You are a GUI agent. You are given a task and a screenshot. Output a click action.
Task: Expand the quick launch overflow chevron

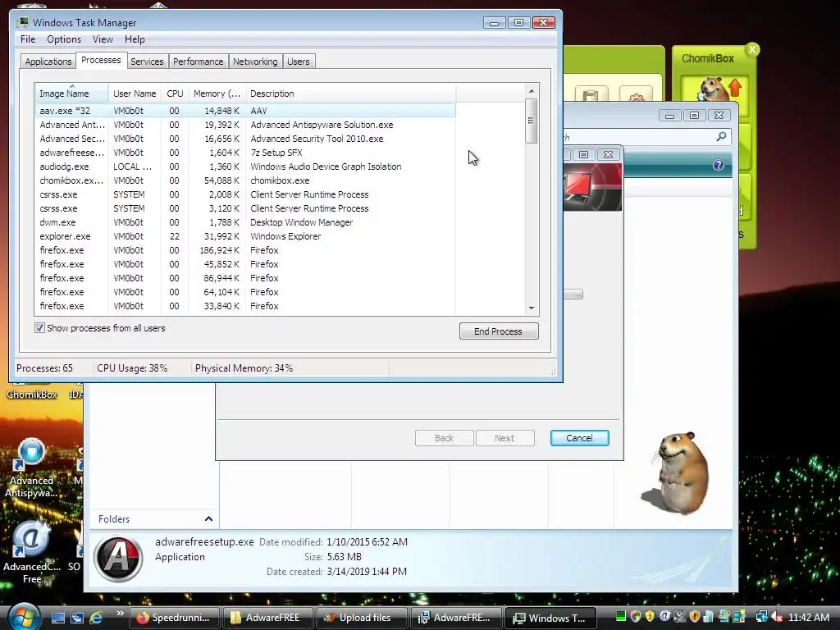click(120, 614)
